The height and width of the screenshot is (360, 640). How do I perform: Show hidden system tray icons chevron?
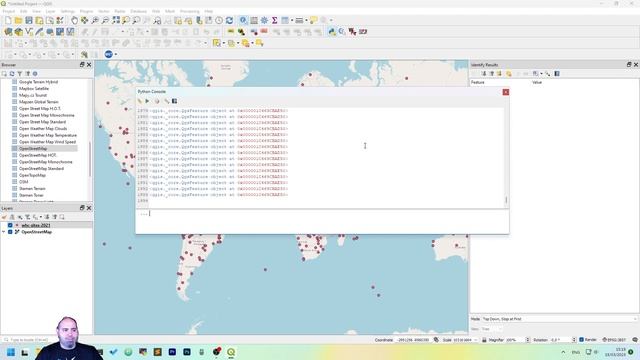pyautogui.click(x=563, y=352)
